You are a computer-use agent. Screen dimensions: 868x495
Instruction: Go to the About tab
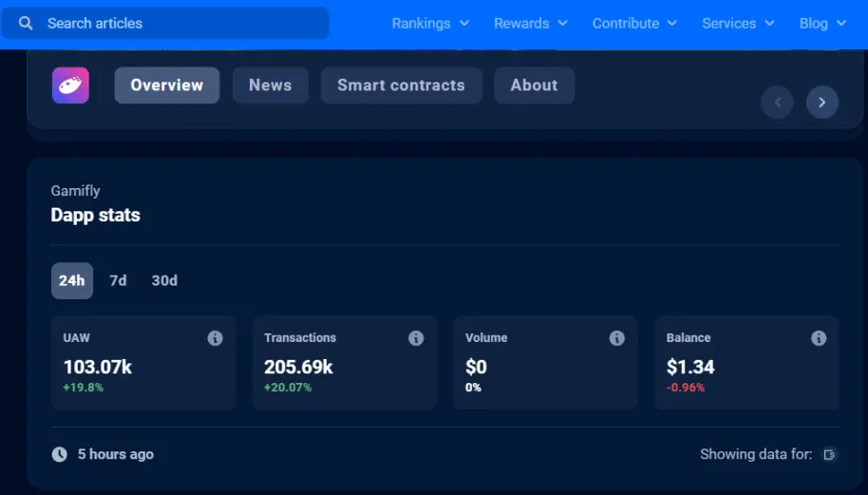pos(535,86)
